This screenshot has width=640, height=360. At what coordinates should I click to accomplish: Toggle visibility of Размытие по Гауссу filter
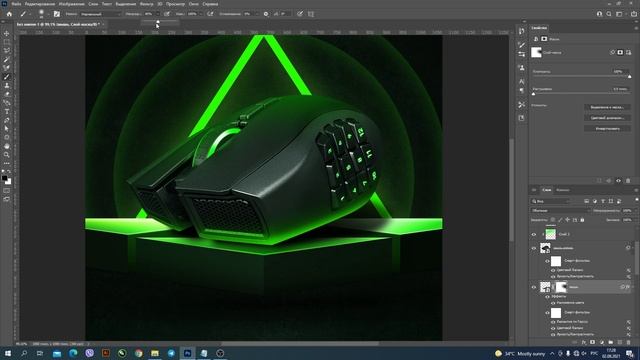(553, 322)
